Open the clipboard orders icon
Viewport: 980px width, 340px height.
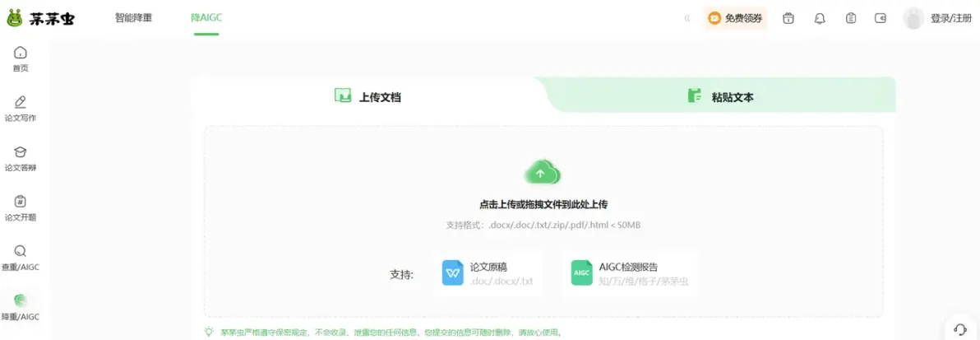point(851,18)
